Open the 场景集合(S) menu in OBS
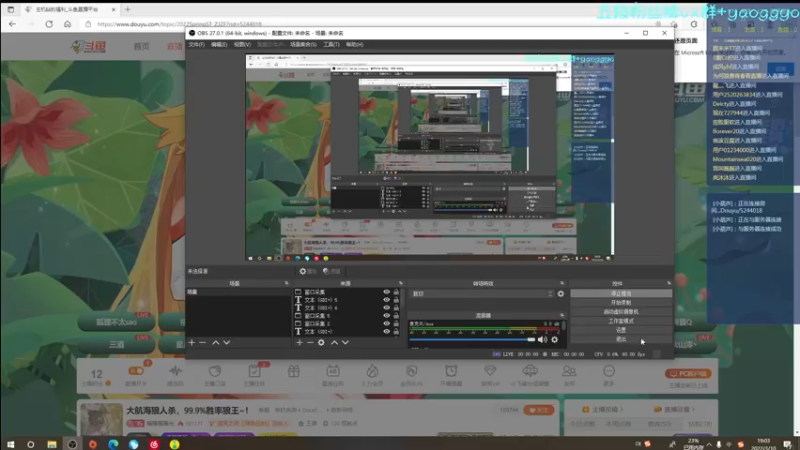Viewport: 800px width, 450px height. coord(303,44)
